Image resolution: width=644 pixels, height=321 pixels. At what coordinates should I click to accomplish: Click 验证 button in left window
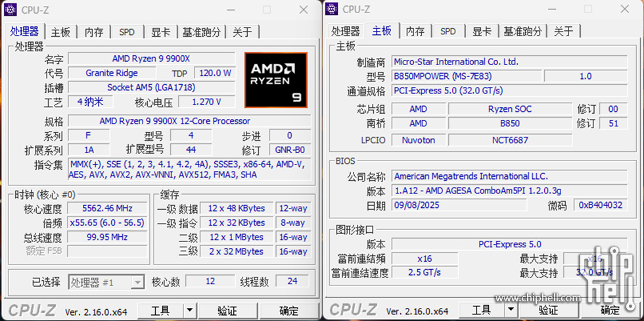(x=227, y=310)
